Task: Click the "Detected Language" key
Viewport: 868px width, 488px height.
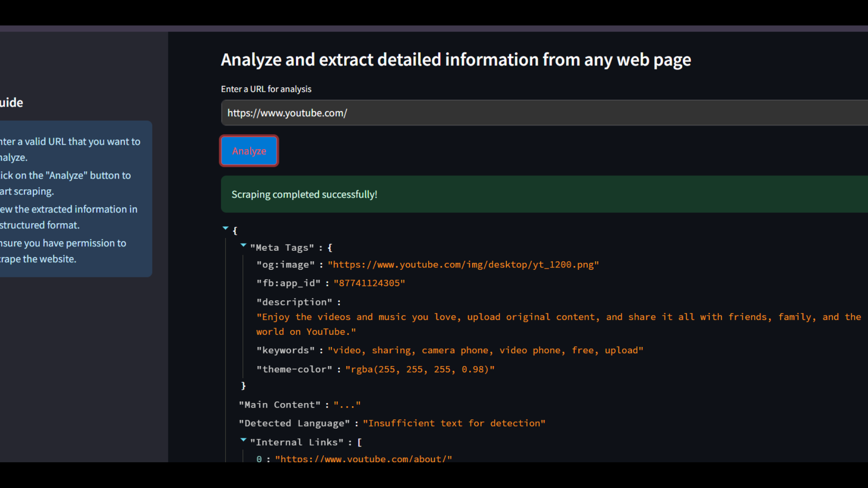Action: tap(294, 423)
